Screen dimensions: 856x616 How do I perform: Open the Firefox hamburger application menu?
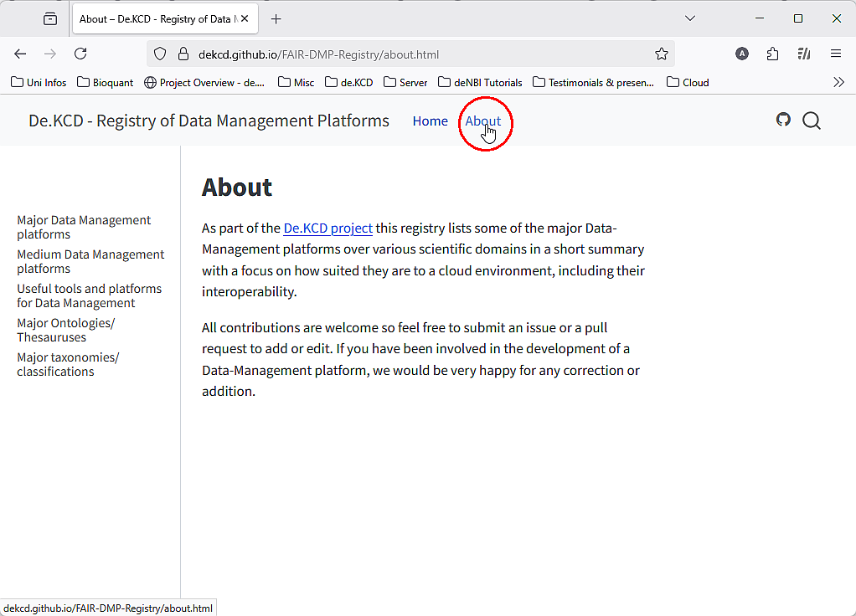click(x=835, y=54)
